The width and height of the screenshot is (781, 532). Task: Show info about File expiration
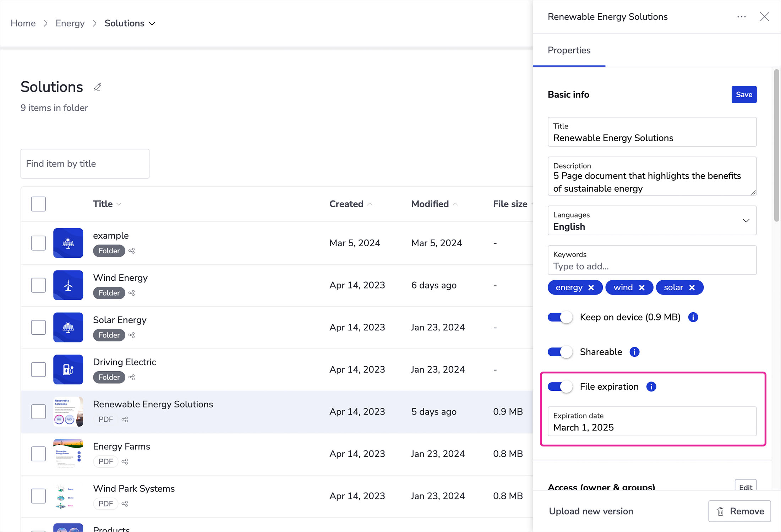pos(651,386)
